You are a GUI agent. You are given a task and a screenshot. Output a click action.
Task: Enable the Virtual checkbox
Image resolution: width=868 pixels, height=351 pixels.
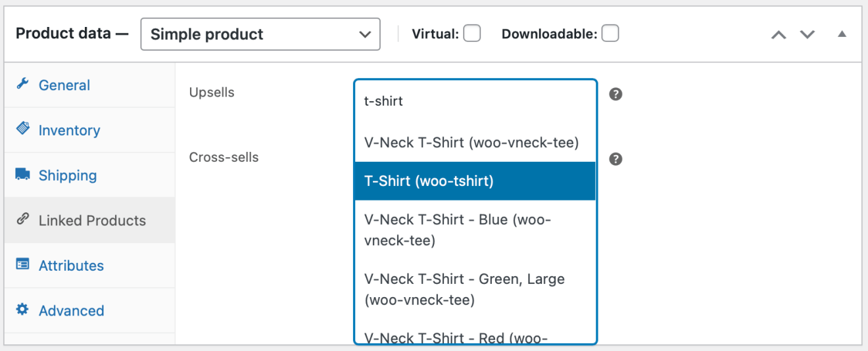[x=471, y=34]
